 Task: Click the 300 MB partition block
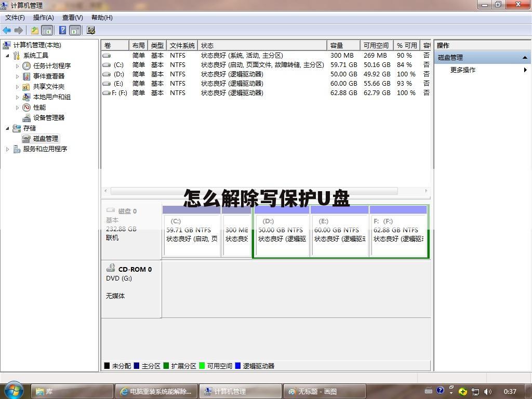[236, 231]
